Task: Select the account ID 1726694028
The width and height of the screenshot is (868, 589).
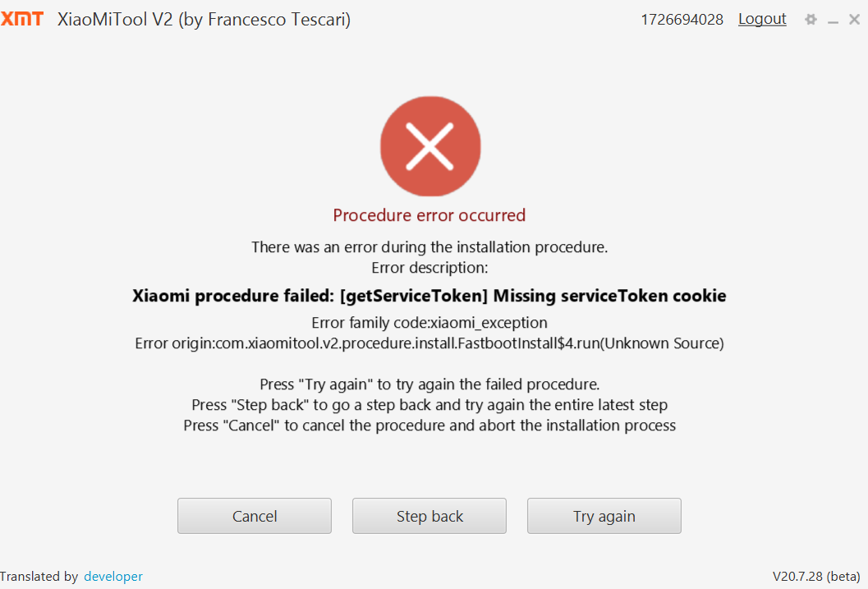Action: (x=682, y=20)
